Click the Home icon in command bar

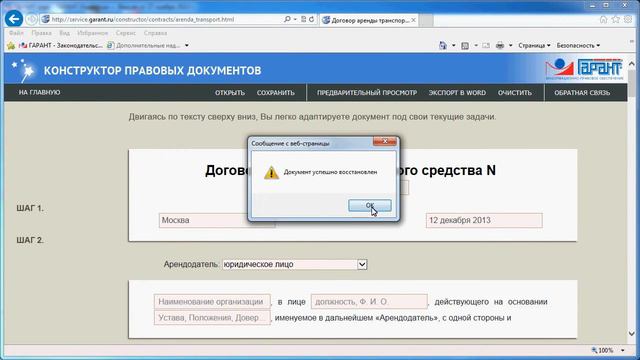click(443, 45)
